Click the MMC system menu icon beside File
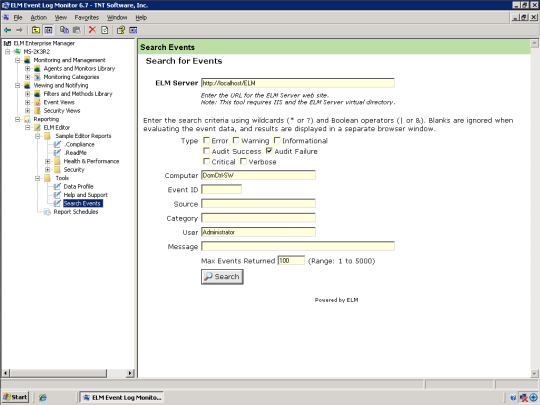540x405 pixels. pos(6,18)
